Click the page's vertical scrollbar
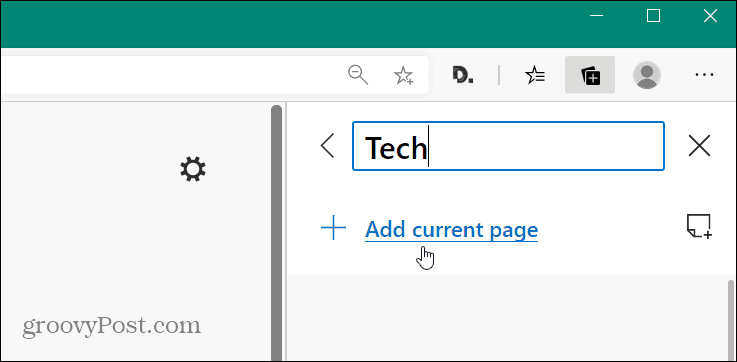Screen dimensions: 737x362 pos(276,233)
